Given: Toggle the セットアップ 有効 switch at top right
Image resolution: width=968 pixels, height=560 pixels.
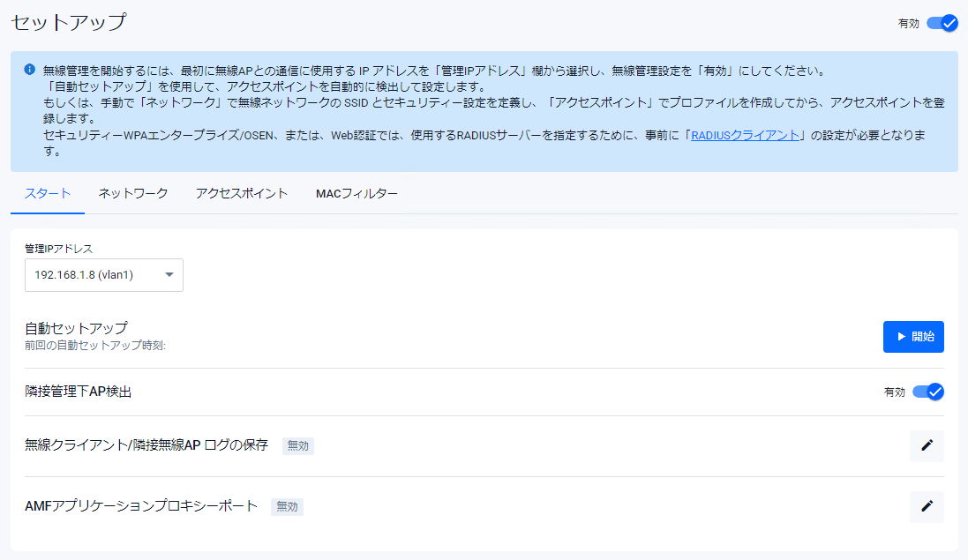Looking at the screenshot, I should [x=942, y=24].
